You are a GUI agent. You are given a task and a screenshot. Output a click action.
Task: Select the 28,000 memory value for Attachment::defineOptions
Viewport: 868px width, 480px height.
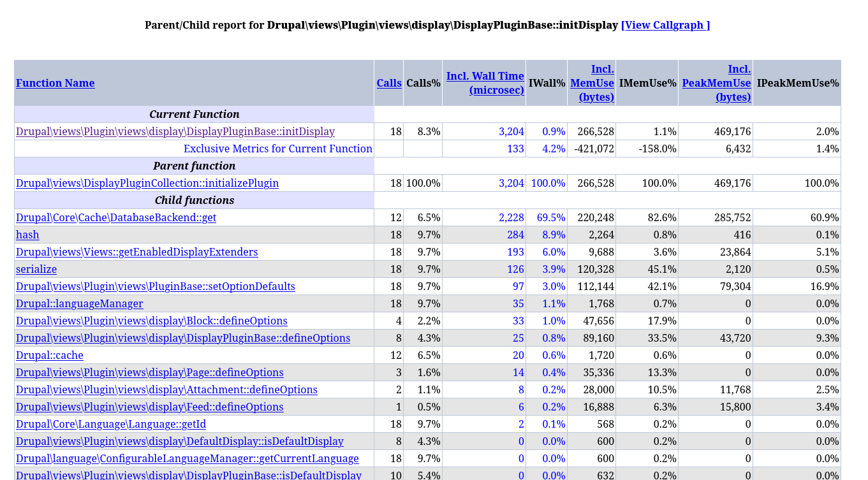[598, 389]
